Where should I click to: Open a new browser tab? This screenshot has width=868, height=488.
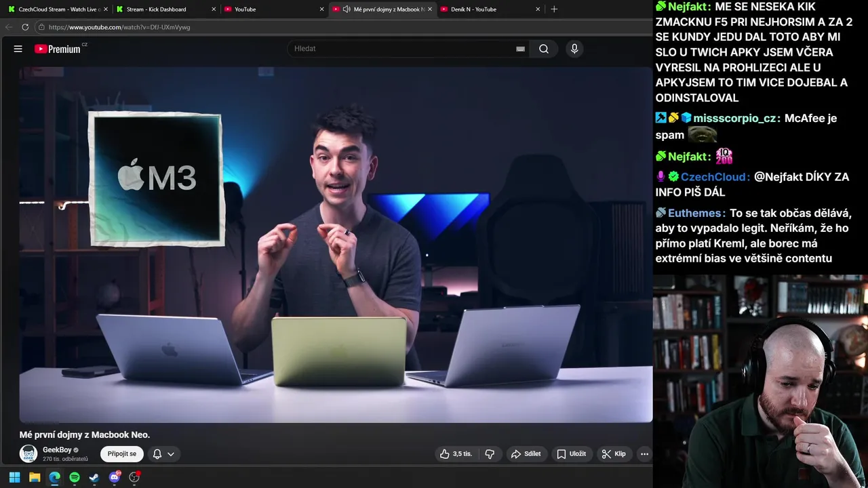[554, 9]
